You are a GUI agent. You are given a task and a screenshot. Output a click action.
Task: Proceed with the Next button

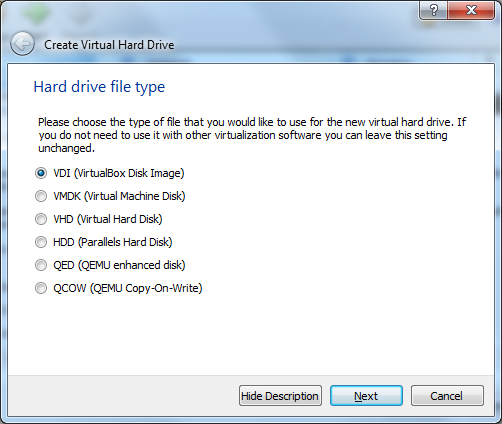click(x=366, y=396)
